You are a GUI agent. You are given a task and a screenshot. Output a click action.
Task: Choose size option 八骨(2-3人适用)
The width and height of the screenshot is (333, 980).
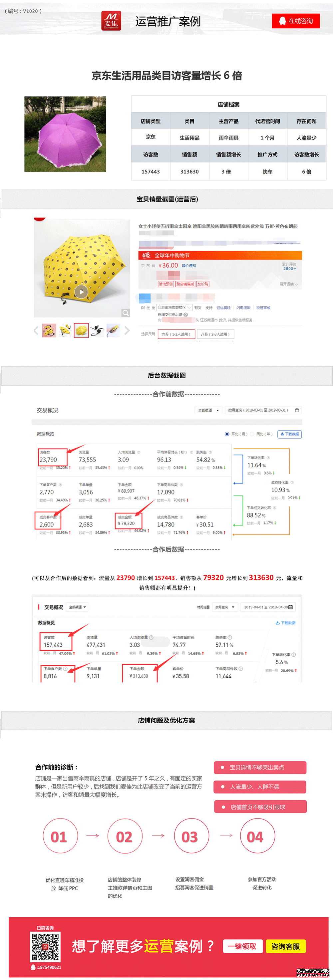click(215, 334)
